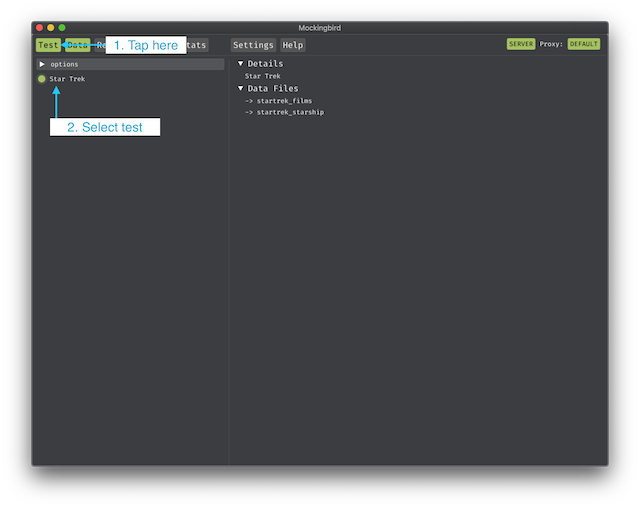Expand the options disclosure triangle

pyautogui.click(x=41, y=64)
